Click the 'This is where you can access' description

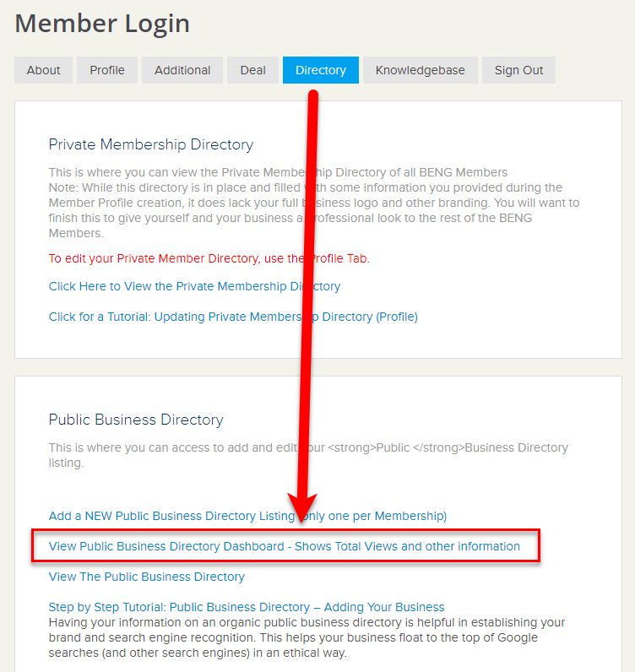click(x=308, y=455)
